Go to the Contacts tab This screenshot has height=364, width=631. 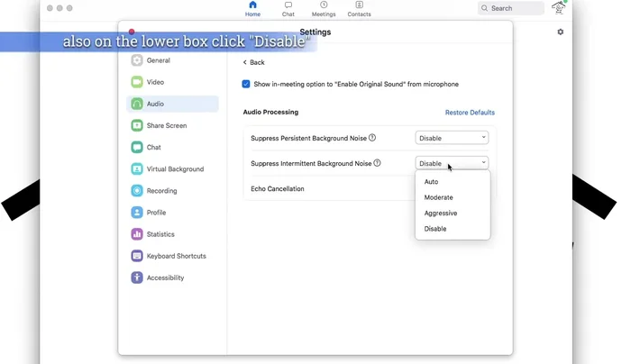[359, 9]
